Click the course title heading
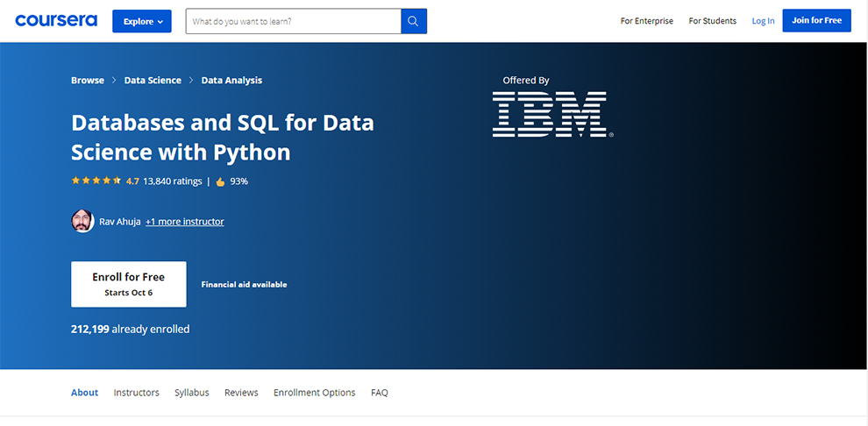This screenshot has width=868, height=426. point(223,138)
